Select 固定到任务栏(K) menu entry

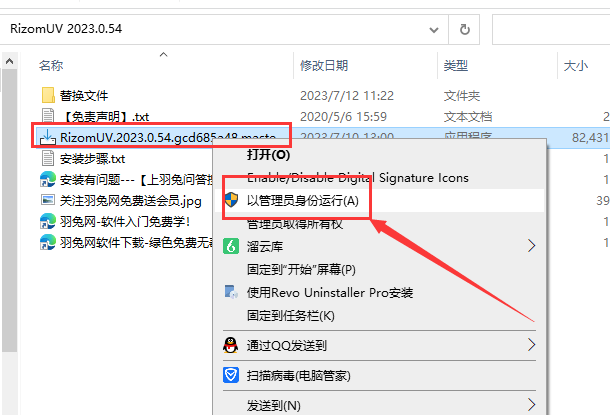tap(291, 315)
